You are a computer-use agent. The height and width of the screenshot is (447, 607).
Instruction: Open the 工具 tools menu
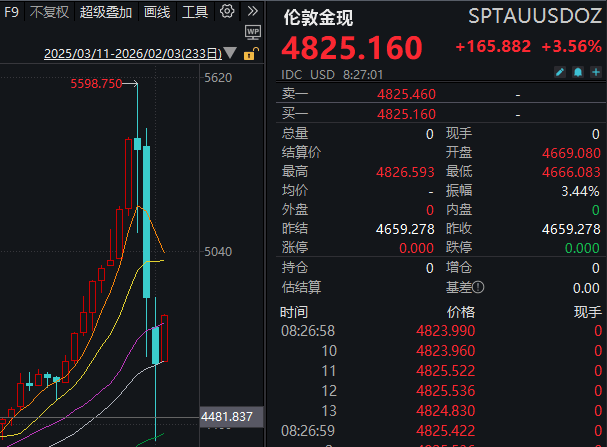[x=196, y=12]
